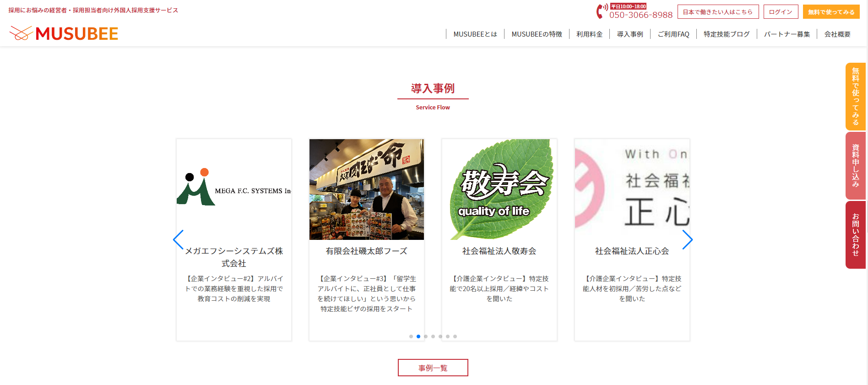Click the ログイン button
The width and height of the screenshot is (868, 385).
click(x=781, y=12)
